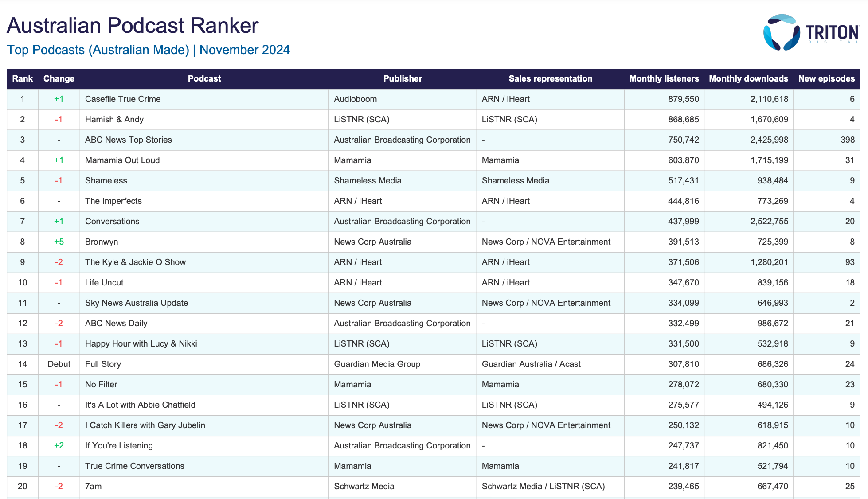Screen dimensions: 868x499
Task: Click the Schwartz Media publisher cell
Action: tap(403, 486)
